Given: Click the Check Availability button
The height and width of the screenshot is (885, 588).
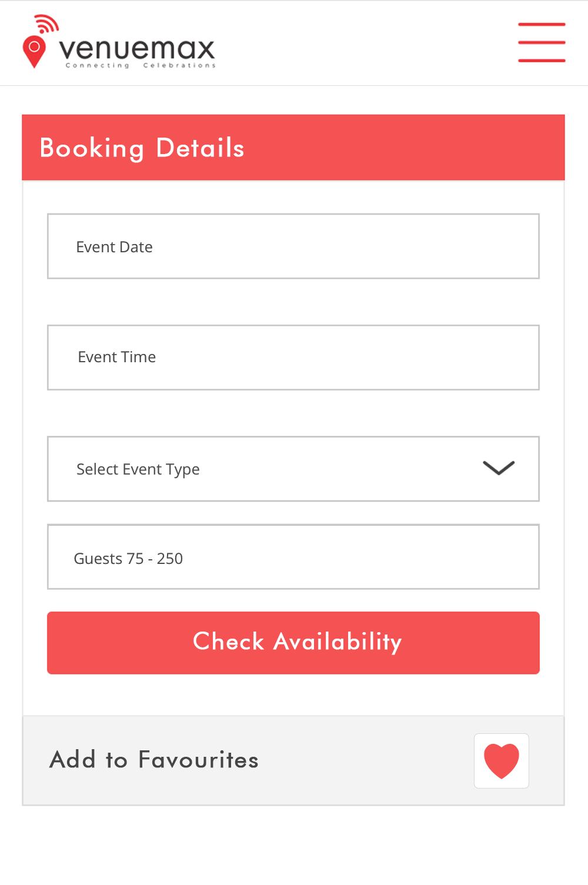Looking at the screenshot, I should [x=293, y=643].
